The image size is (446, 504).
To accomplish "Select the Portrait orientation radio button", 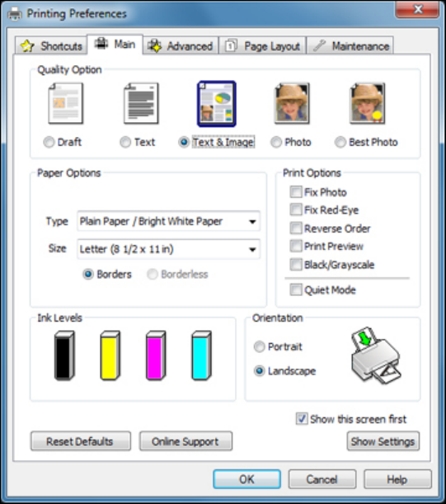I will click(260, 346).
